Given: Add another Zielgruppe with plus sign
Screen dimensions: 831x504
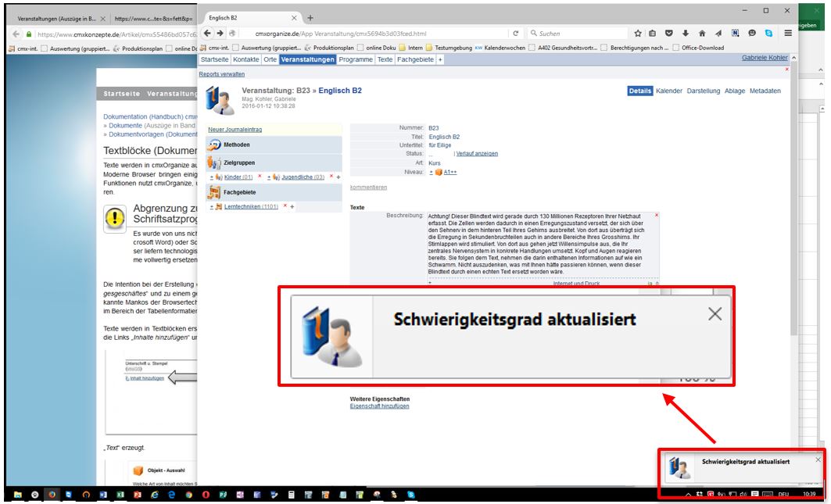Looking at the screenshot, I should [338, 177].
